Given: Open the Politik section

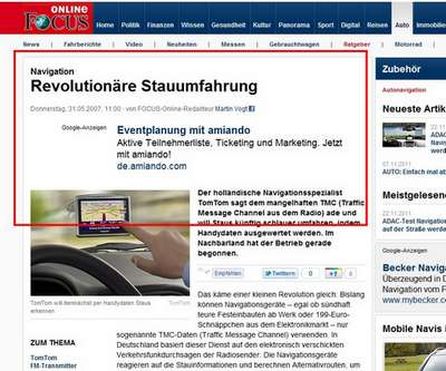Looking at the screenshot, I should point(130,25).
